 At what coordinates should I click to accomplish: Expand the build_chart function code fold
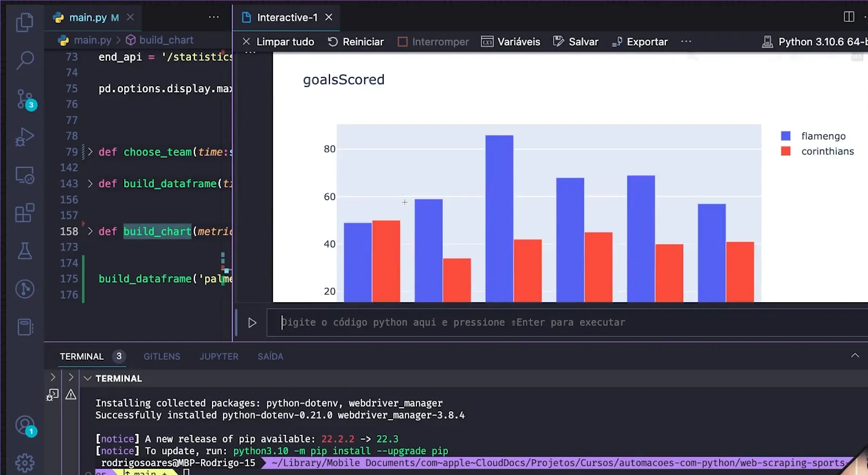[89, 231]
